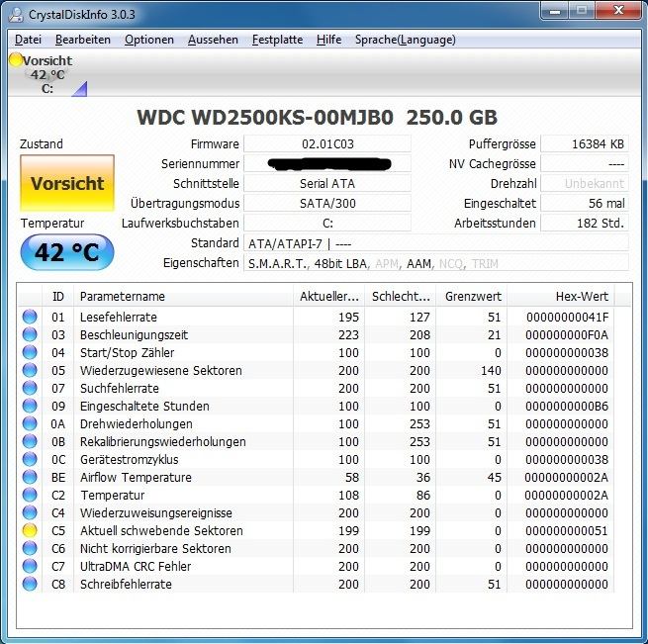This screenshot has height=644, width=648.
Task: Click the blue icon for Eingeschaltete Stunden
Action: [30, 406]
